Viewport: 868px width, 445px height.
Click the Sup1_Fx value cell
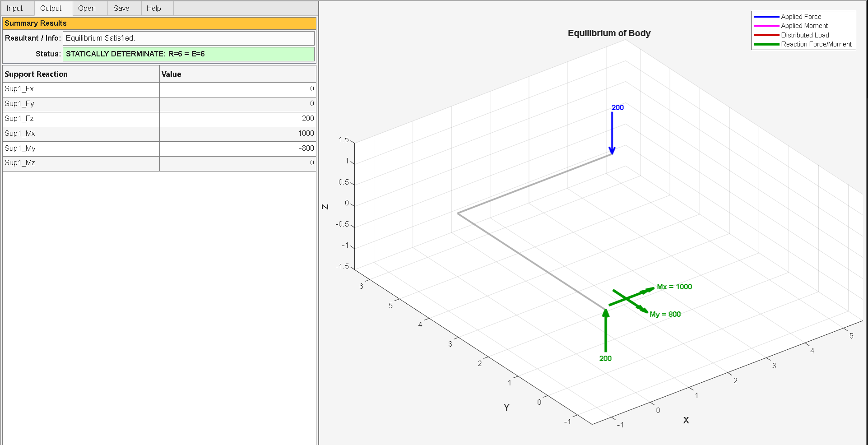click(238, 89)
